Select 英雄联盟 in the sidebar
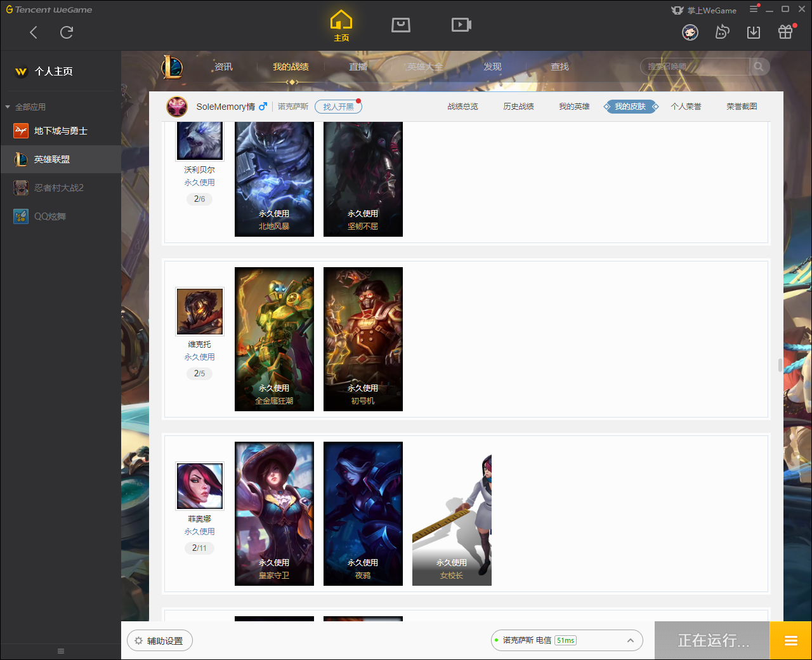 tap(61, 159)
